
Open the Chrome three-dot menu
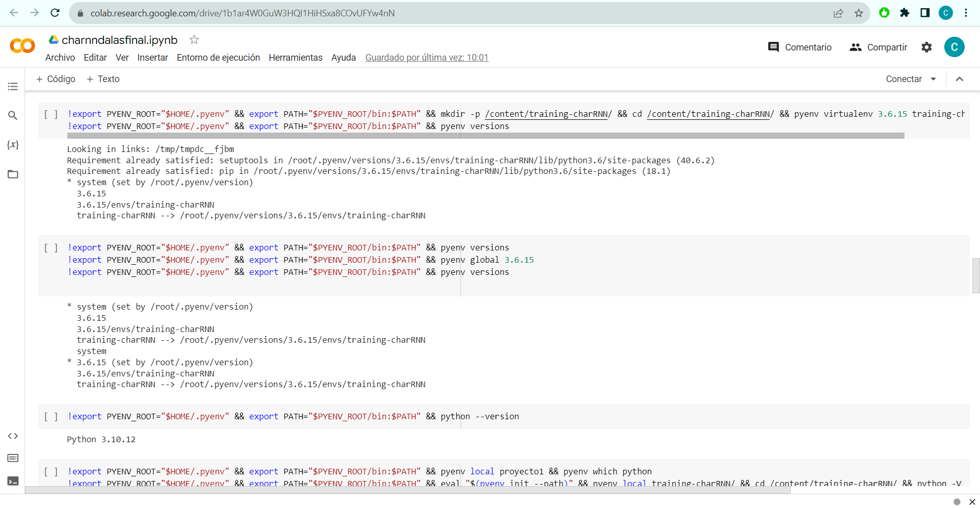966,13
